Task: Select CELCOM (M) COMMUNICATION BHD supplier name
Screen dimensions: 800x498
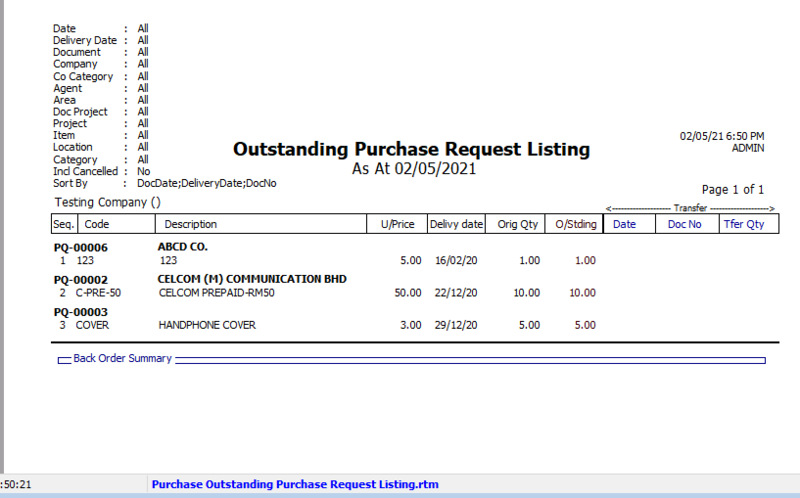Action: point(259,280)
